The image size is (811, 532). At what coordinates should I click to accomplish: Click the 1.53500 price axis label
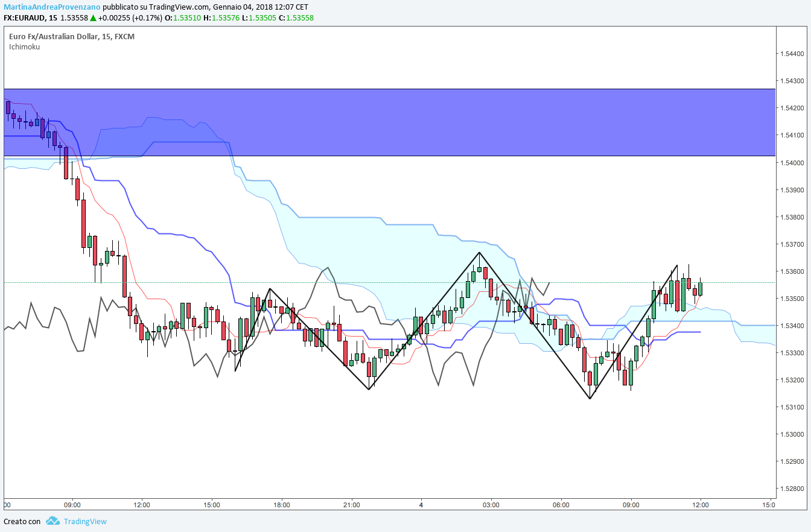[x=792, y=299]
